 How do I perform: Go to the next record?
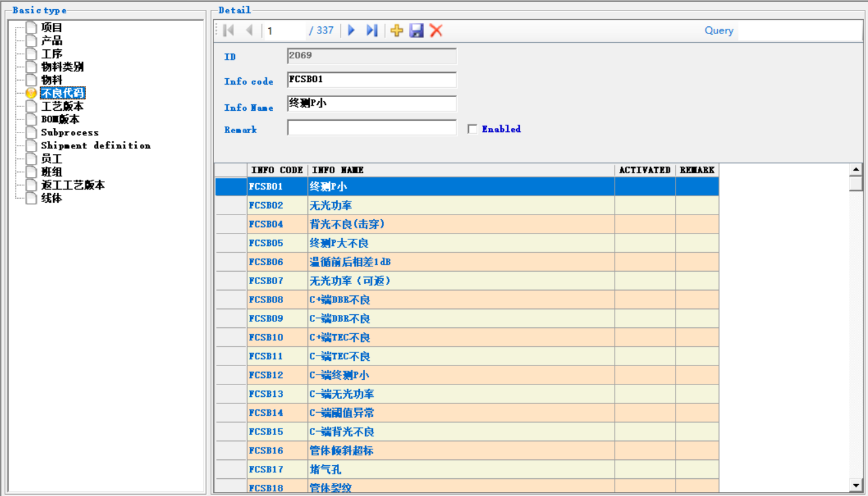351,30
